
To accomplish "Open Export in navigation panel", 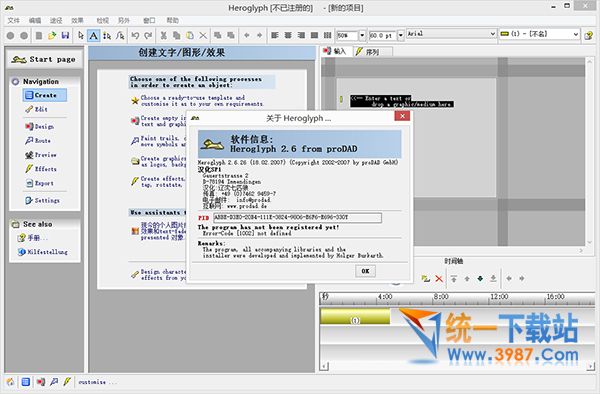I will pos(39,183).
